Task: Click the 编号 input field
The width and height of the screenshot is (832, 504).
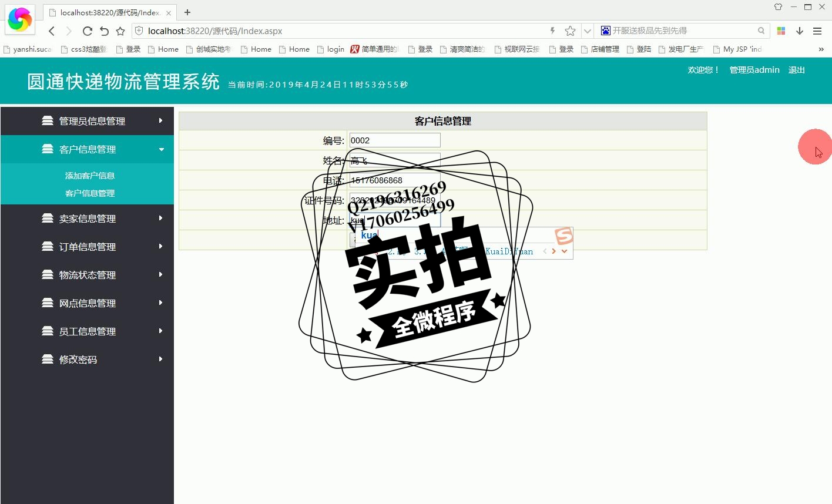Action: point(395,140)
